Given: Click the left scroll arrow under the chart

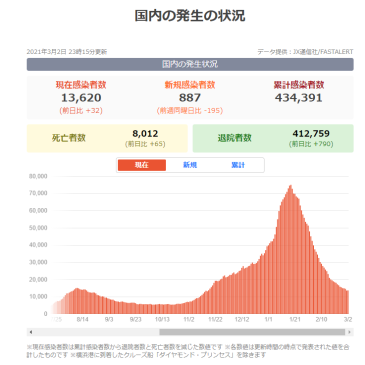Looking at the screenshot, I should 31,332.
